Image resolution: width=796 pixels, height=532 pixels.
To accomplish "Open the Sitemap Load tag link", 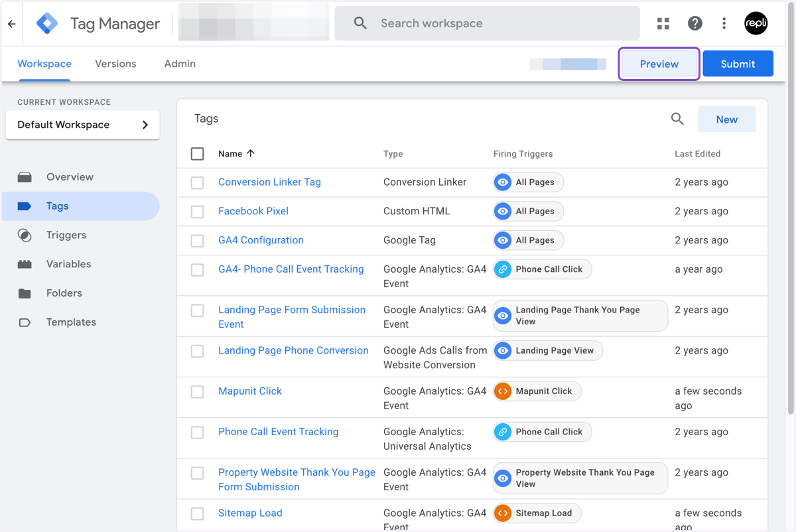I will pyautogui.click(x=250, y=513).
